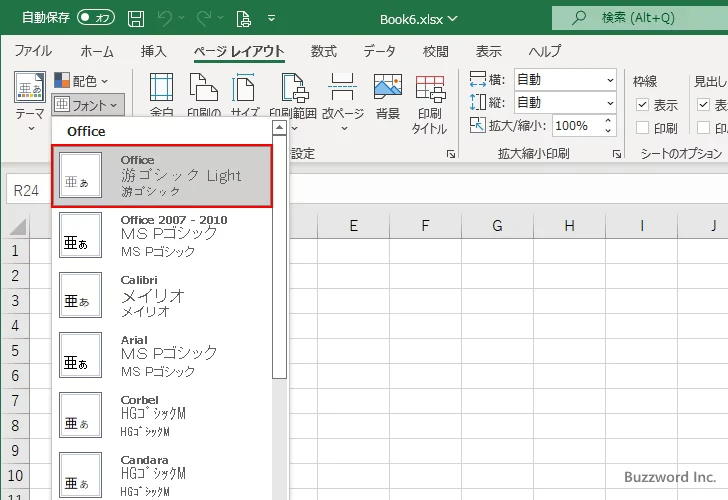Open the 表示 tab

tap(488, 51)
